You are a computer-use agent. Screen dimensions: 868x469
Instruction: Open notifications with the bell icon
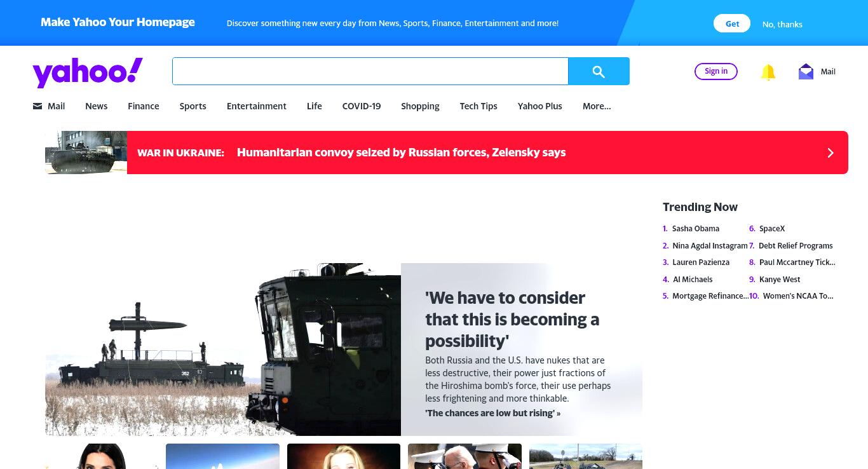coord(768,72)
